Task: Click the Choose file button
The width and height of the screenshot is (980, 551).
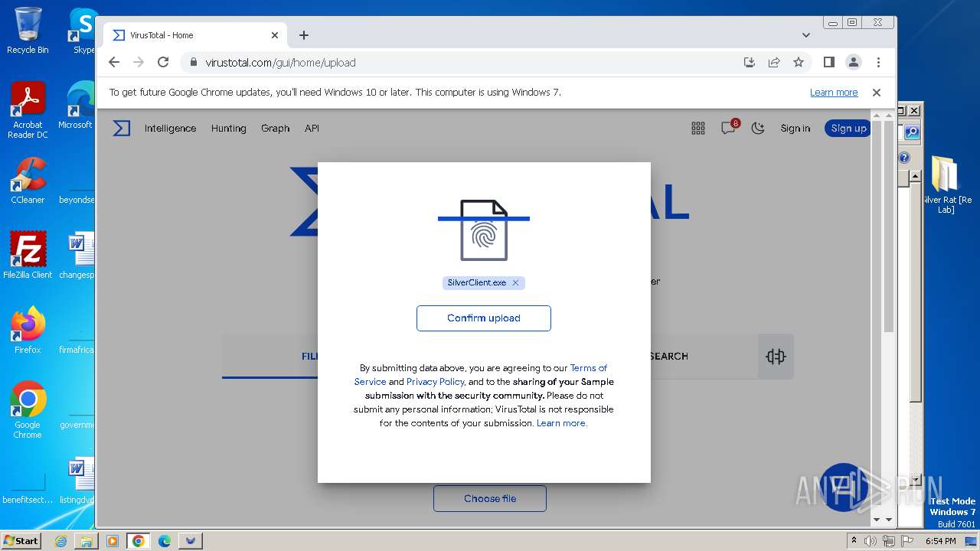Action: tap(490, 498)
